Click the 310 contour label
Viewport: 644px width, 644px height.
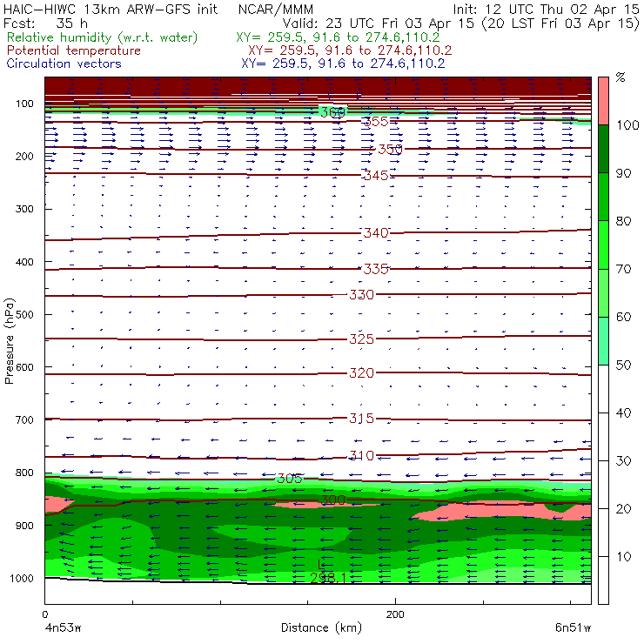(x=362, y=455)
